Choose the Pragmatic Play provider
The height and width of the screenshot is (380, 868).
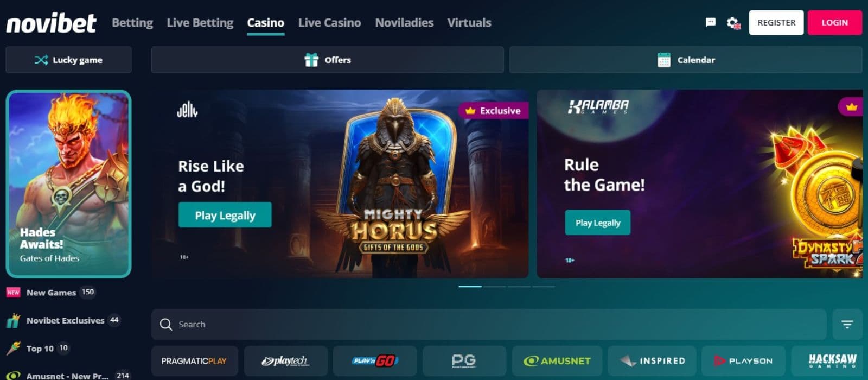point(194,361)
